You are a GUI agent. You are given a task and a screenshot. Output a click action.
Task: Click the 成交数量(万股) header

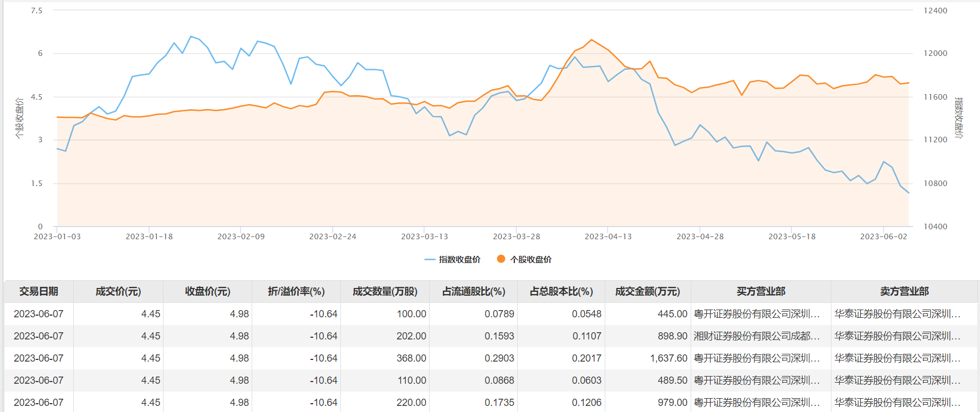click(385, 291)
